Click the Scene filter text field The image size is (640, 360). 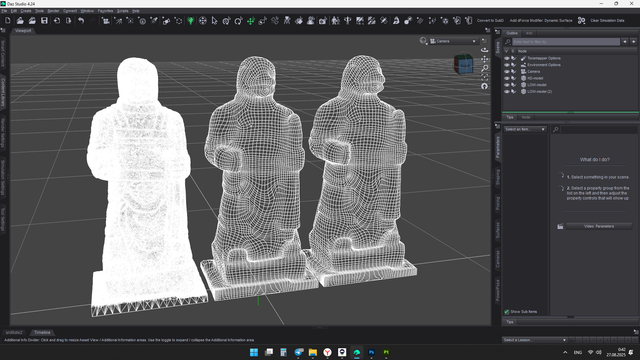pos(566,42)
